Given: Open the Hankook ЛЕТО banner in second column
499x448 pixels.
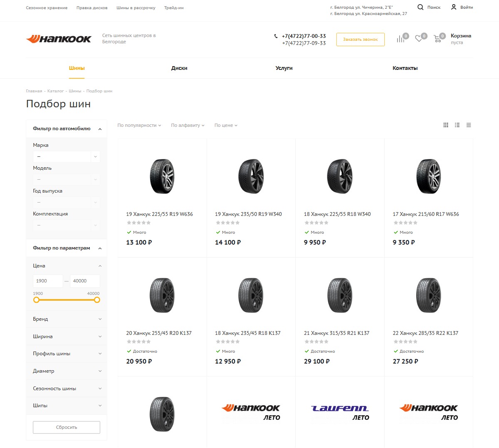Looking at the screenshot, I should pyautogui.click(x=251, y=413).
